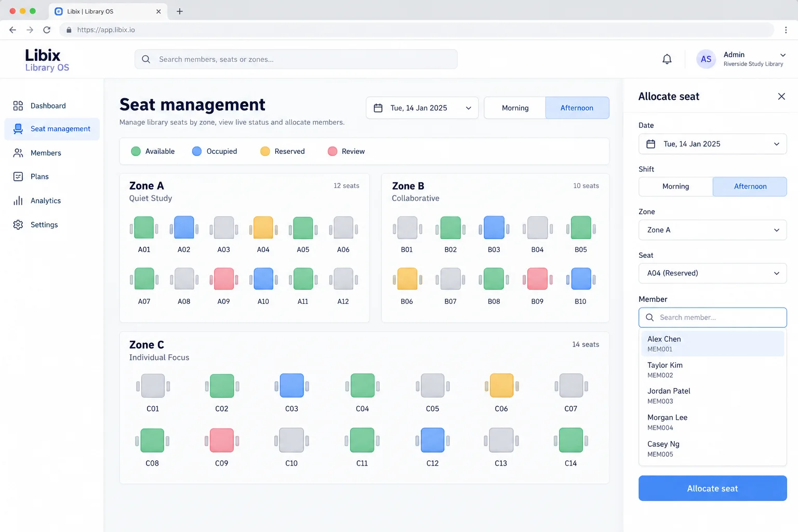
Task: Click the occupied seat A02 icon
Action: [184, 228]
